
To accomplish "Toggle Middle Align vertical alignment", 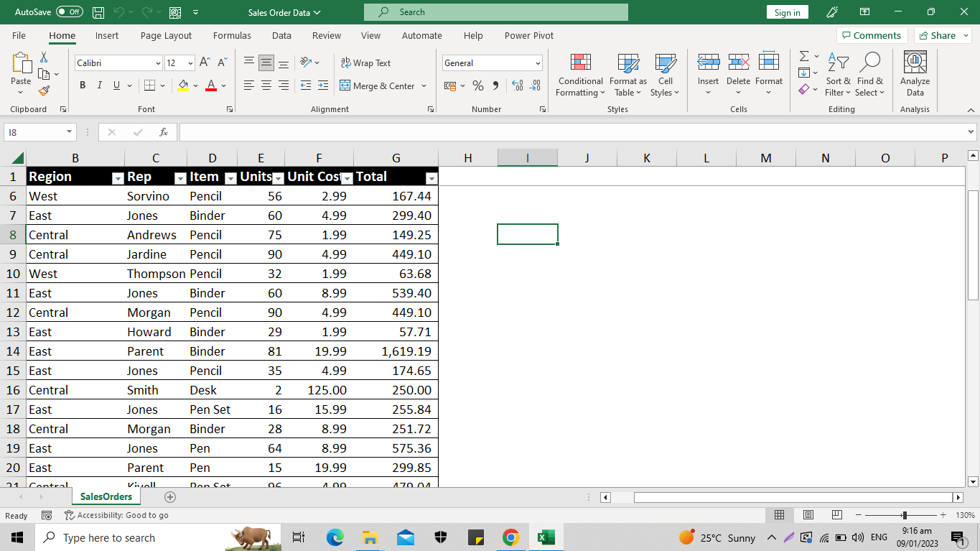I will 266,63.
